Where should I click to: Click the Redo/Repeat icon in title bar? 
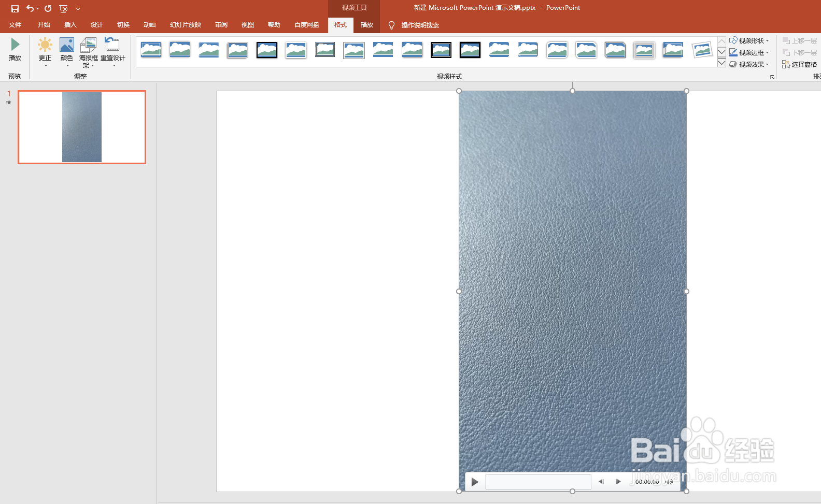48,8
